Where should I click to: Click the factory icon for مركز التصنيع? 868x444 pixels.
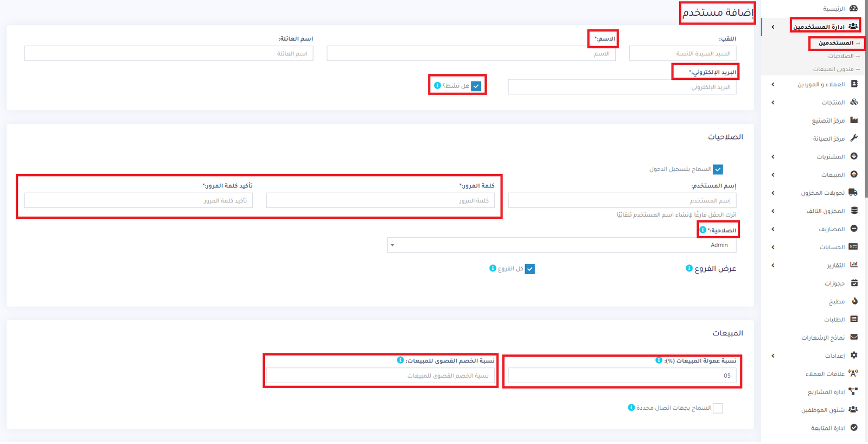pyautogui.click(x=853, y=120)
